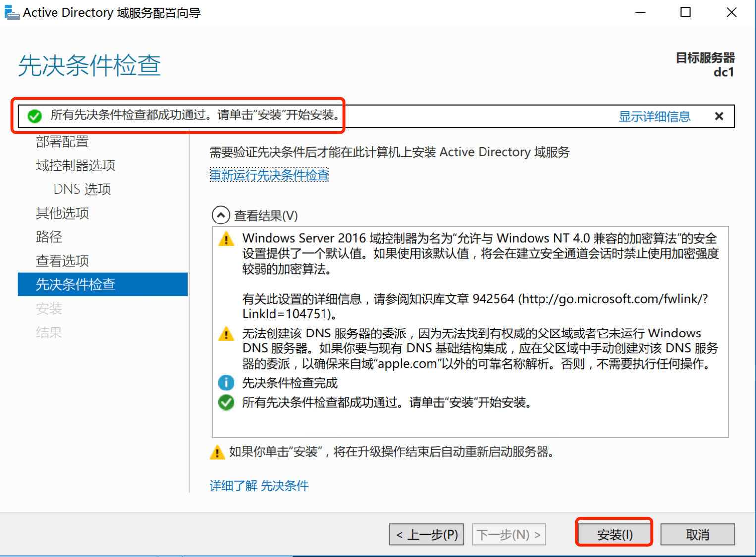Click the restart warning icon below results
The image size is (756, 557).
(217, 452)
